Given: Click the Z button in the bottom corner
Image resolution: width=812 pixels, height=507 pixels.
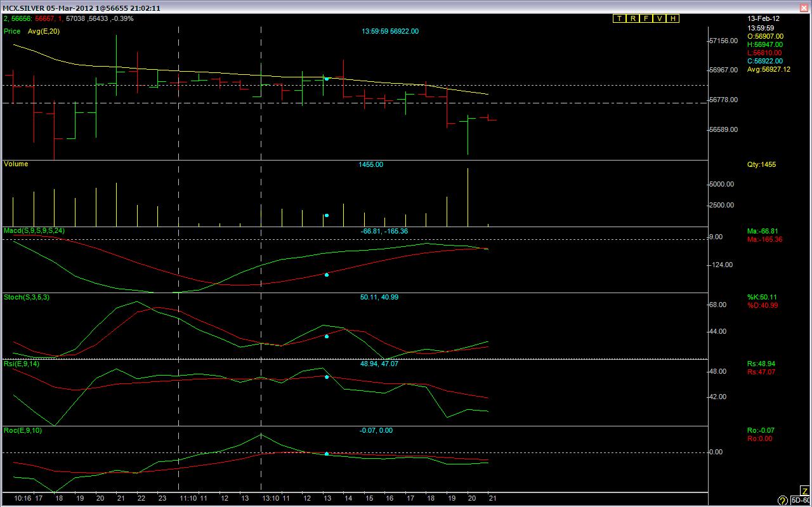Looking at the screenshot, I should coord(804,491).
